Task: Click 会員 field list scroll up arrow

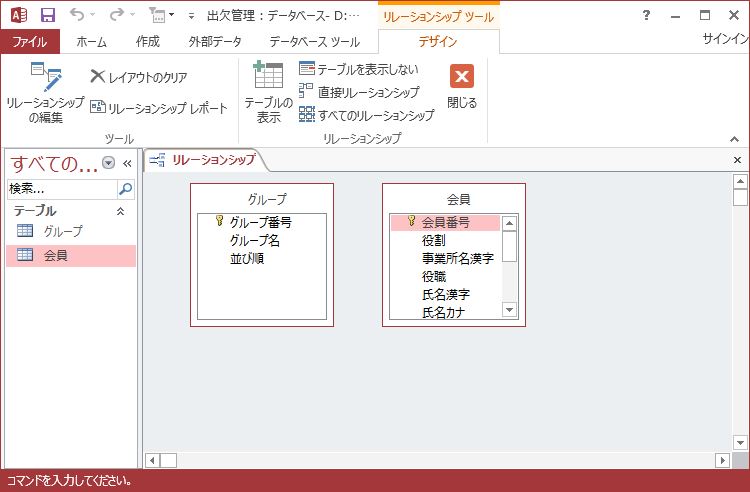Action: point(509,223)
